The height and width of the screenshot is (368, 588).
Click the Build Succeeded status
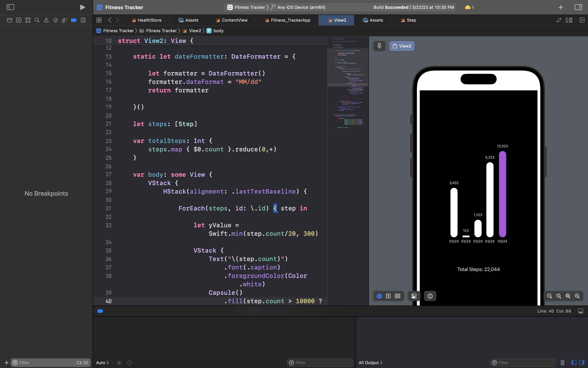(414, 7)
